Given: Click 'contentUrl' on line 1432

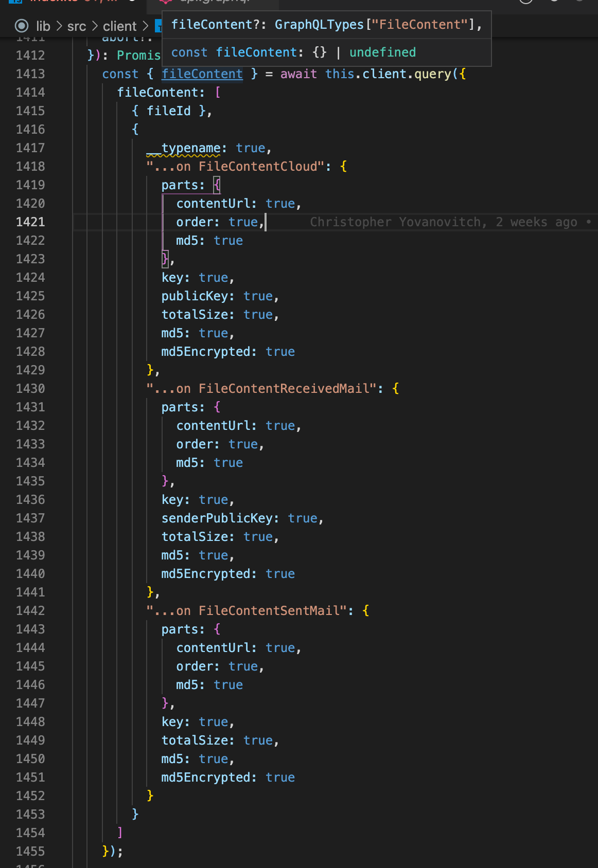Looking at the screenshot, I should point(214,426).
